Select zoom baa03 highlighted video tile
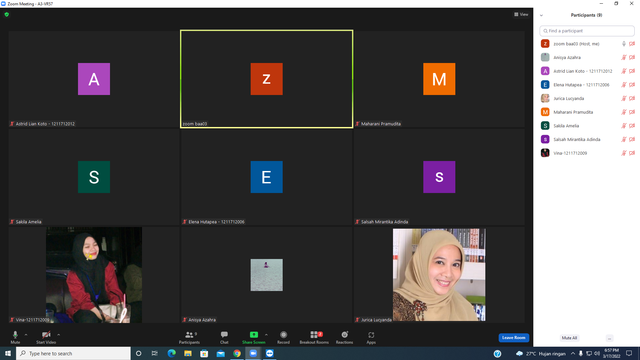Screen dimensions: 640x360 pyautogui.click(x=267, y=79)
